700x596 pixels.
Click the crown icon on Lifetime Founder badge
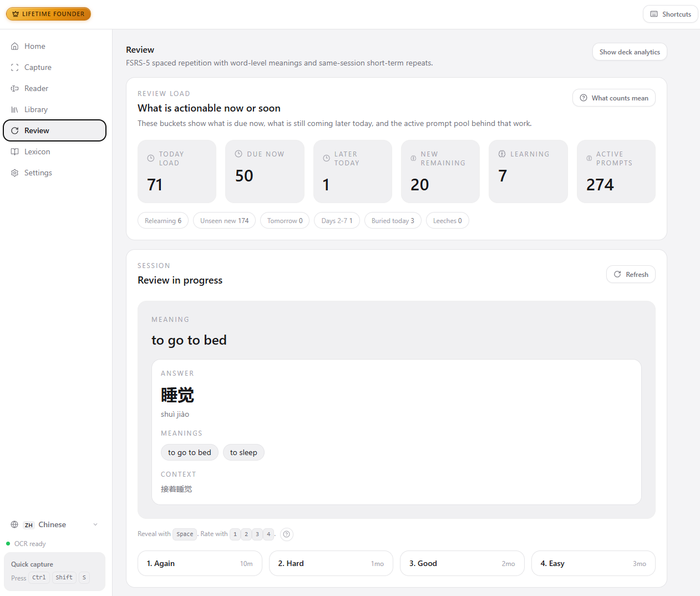[x=16, y=14]
